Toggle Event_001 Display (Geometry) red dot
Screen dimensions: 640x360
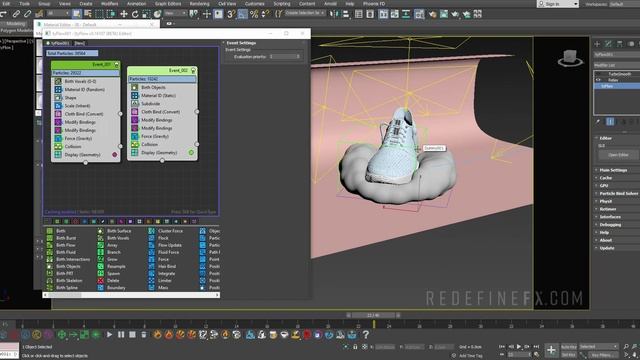(x=115, y=155)
